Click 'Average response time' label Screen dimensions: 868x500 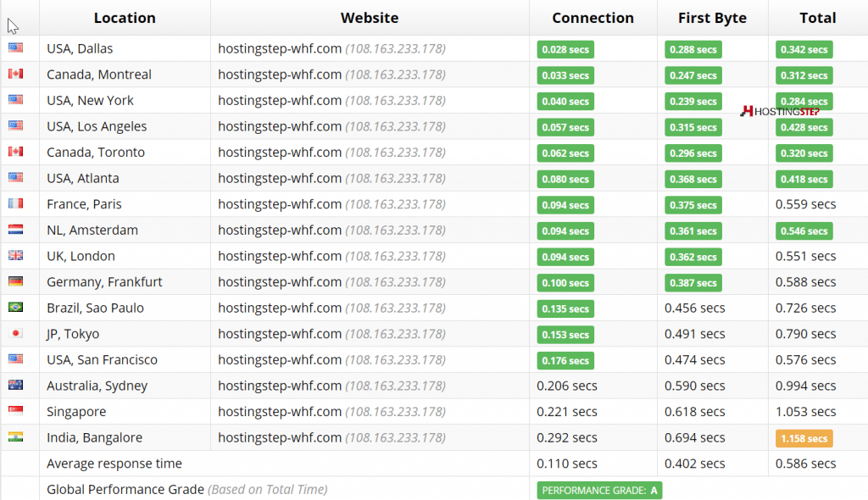(114, 464)
